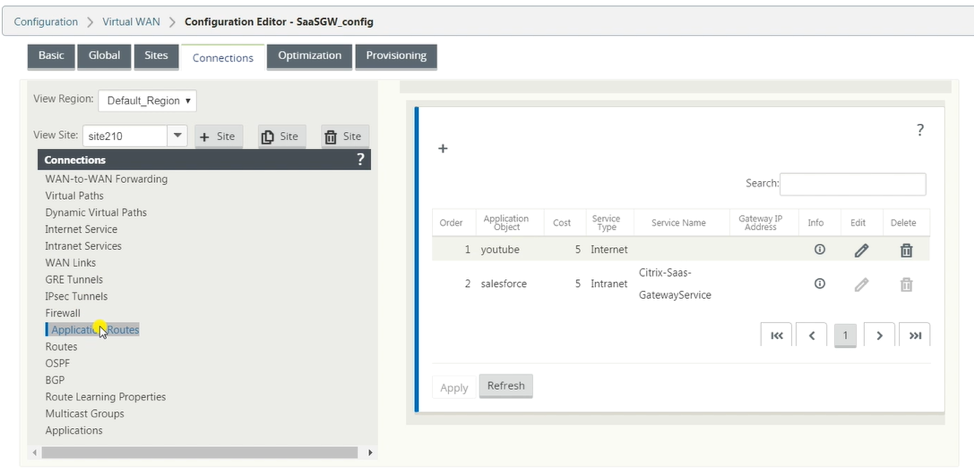Open IPsec Tunnels section
This screenshot has height=470, width=974.
76,296
